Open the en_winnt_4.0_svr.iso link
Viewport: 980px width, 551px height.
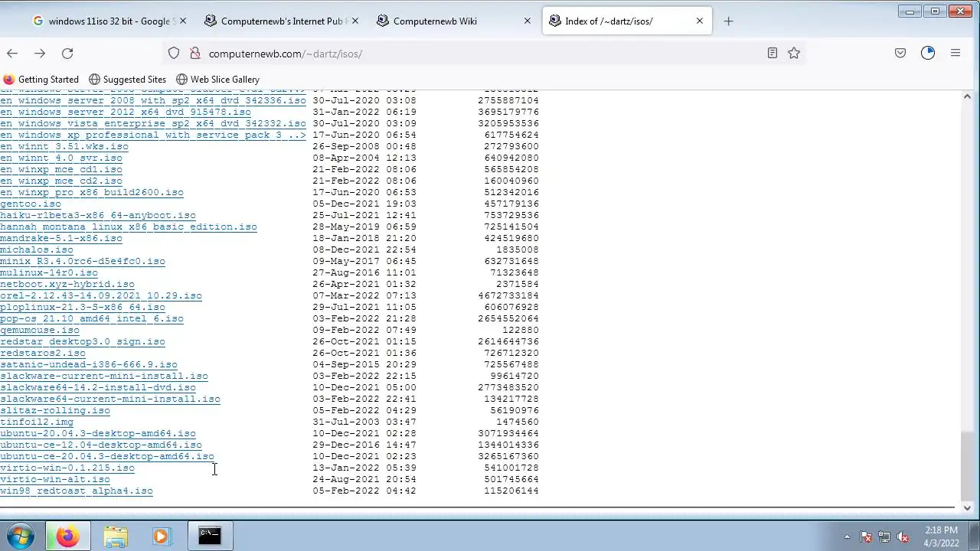click(x=61, y=158)
